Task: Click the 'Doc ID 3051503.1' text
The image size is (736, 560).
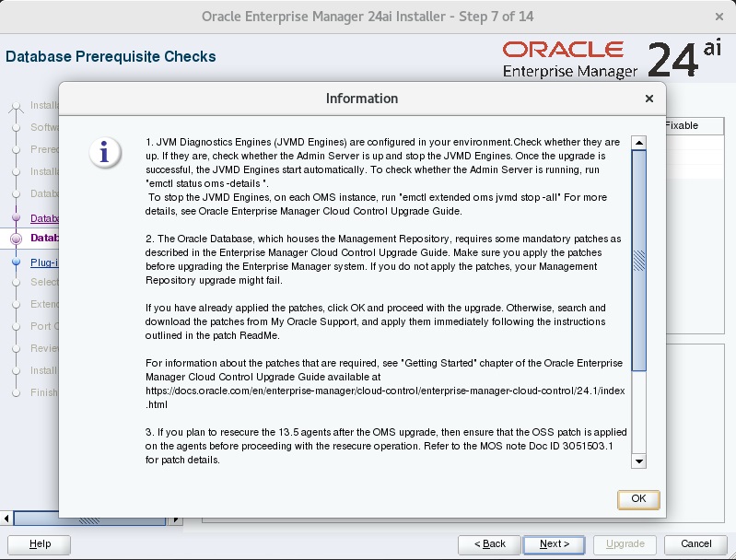Action: (571, 446)
